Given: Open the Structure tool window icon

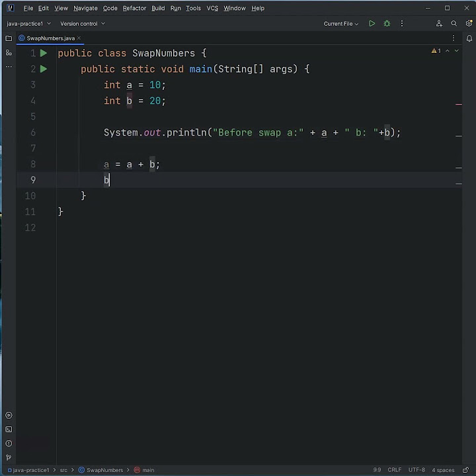Looking at the screenshot, I should tap(9, 53).
